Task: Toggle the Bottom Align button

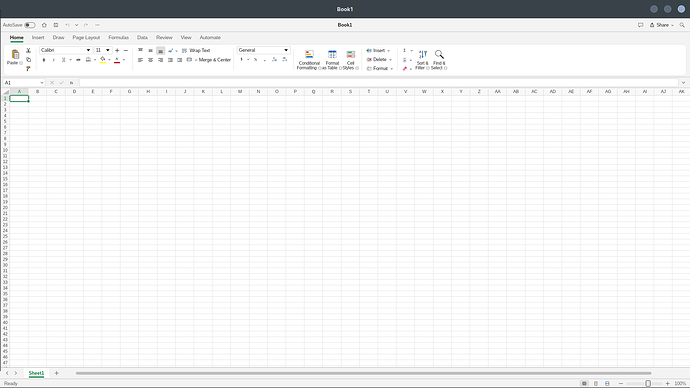Action: tap(161, 51)
